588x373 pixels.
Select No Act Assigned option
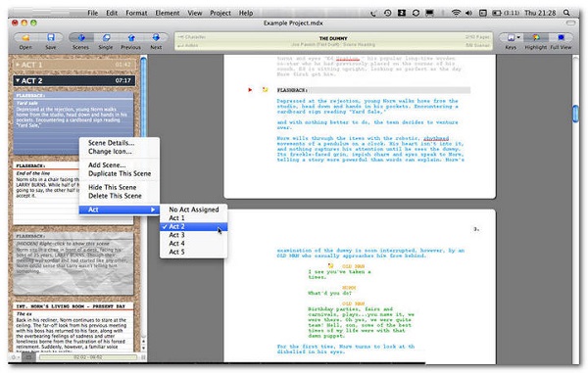click(193, 210)
